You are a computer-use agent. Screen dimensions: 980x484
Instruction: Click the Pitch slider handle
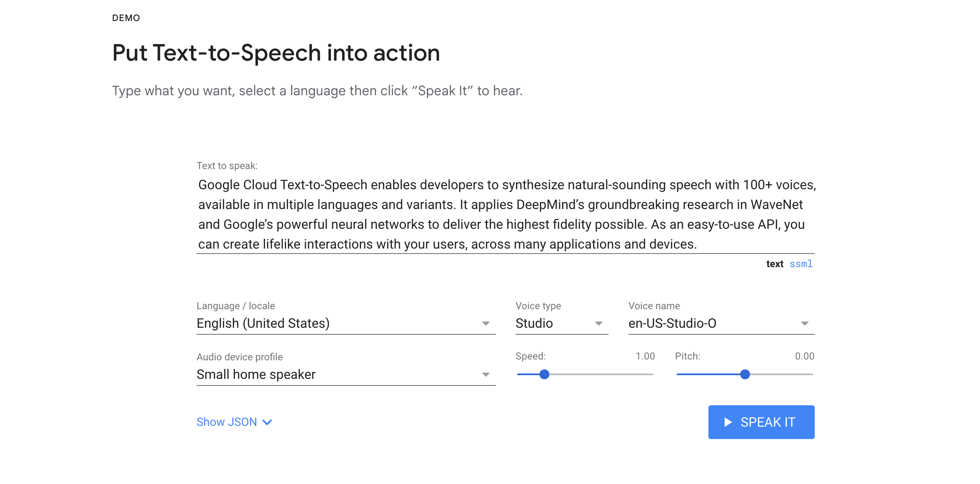pos(745,374)
